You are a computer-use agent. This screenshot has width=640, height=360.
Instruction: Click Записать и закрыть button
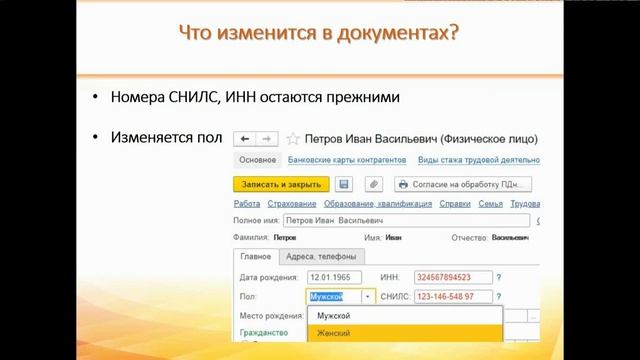281,184
